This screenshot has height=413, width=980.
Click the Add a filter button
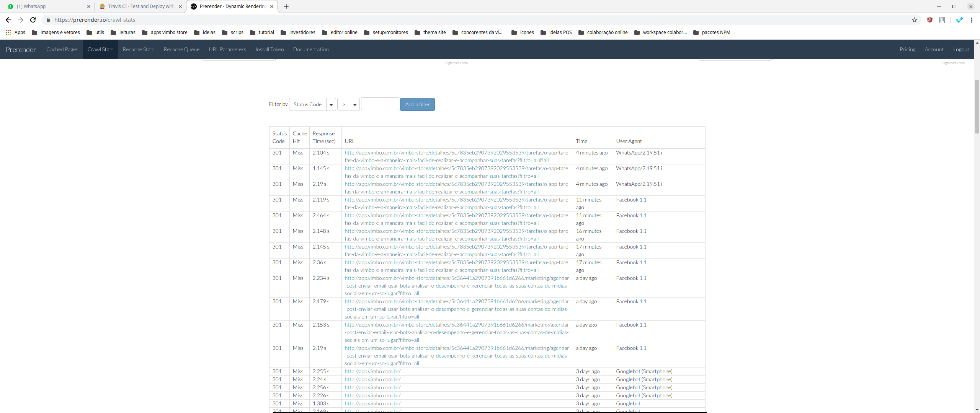tap(417, 104)
